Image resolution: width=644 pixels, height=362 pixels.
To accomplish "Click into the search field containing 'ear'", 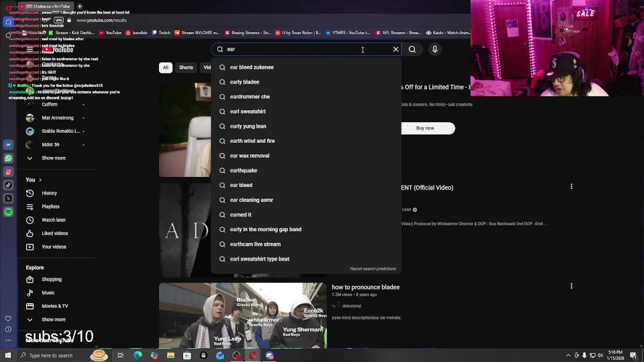I will (307, 49).
